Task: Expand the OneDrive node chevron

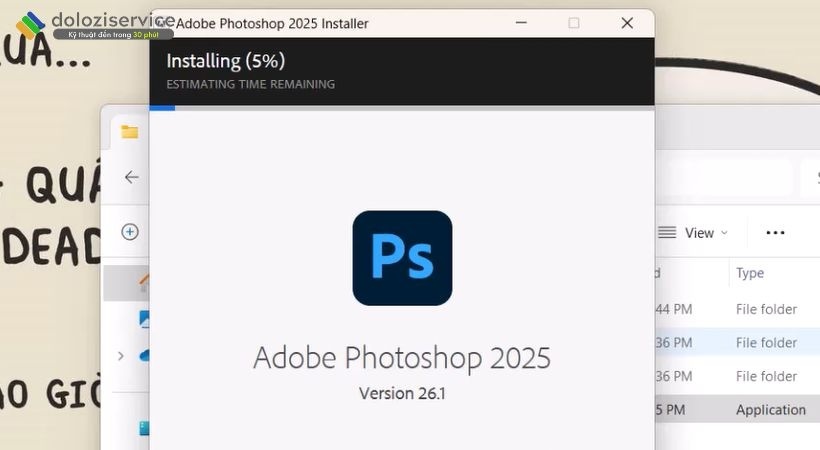Action: [121, 356]
